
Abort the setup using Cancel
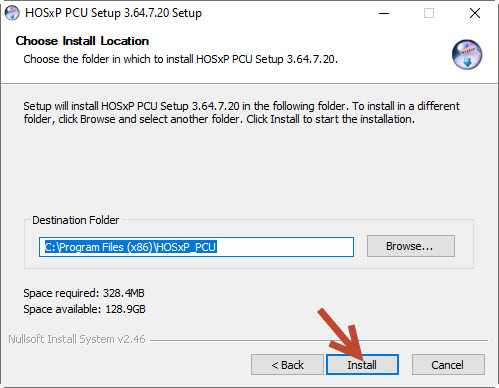[x=448, y=365]
